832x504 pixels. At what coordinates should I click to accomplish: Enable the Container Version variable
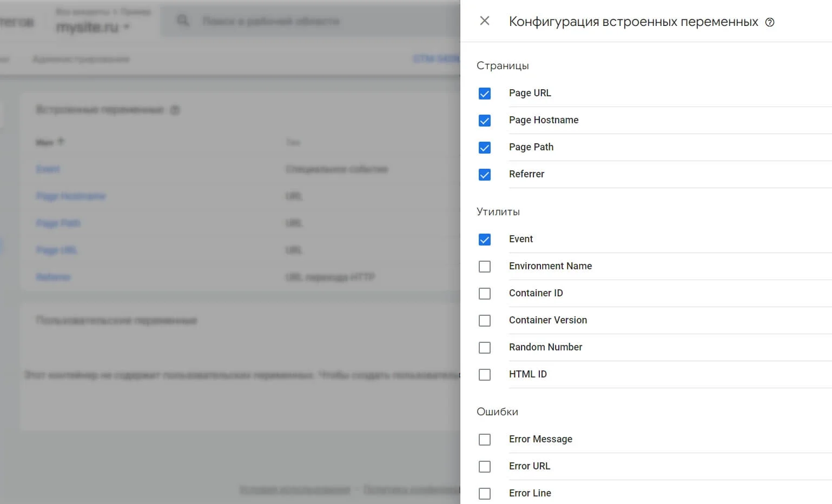click(x=485, y=321)
